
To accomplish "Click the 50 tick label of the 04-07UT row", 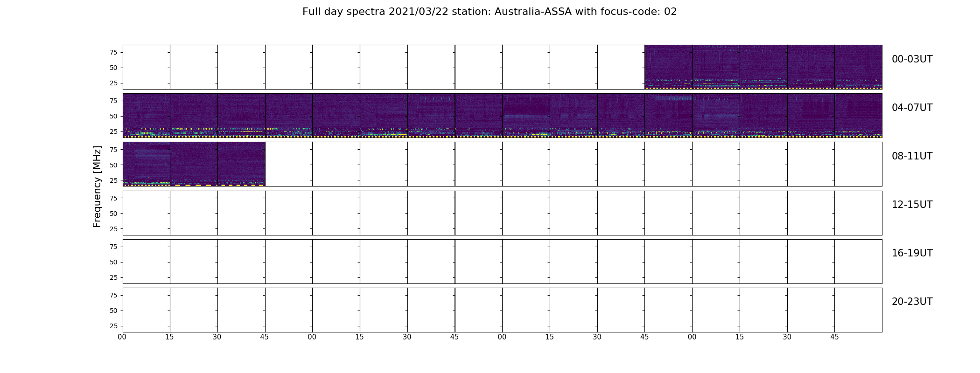I will [x=113, y=116].
